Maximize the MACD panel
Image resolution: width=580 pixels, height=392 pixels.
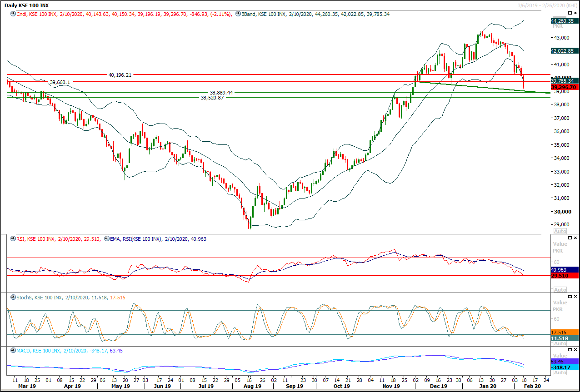[570, 350]
